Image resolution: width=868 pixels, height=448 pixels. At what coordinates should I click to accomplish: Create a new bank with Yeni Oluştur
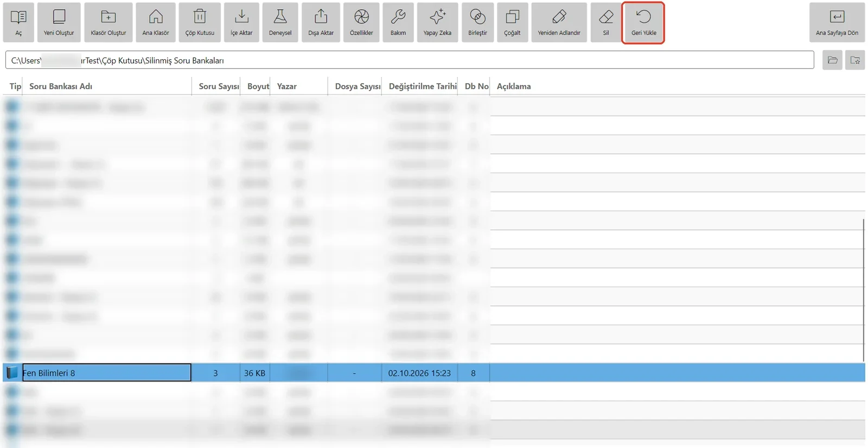tap(59, 22)
